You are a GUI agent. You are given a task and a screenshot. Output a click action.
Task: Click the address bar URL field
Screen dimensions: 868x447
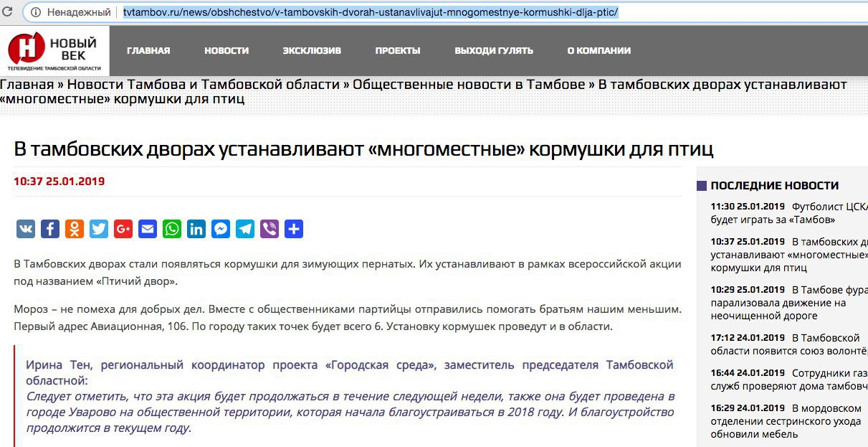tap(430, 12)
